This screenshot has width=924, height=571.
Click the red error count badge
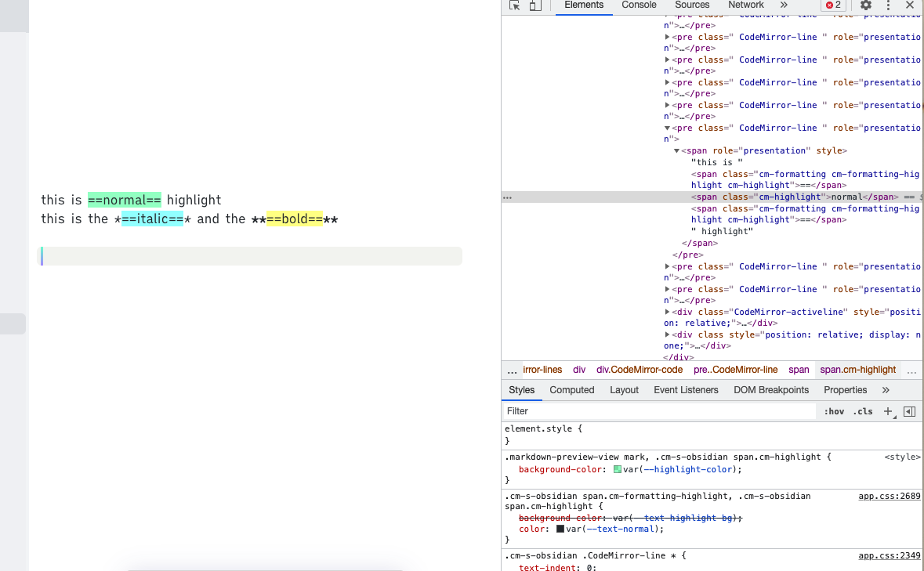click(832, 5)
